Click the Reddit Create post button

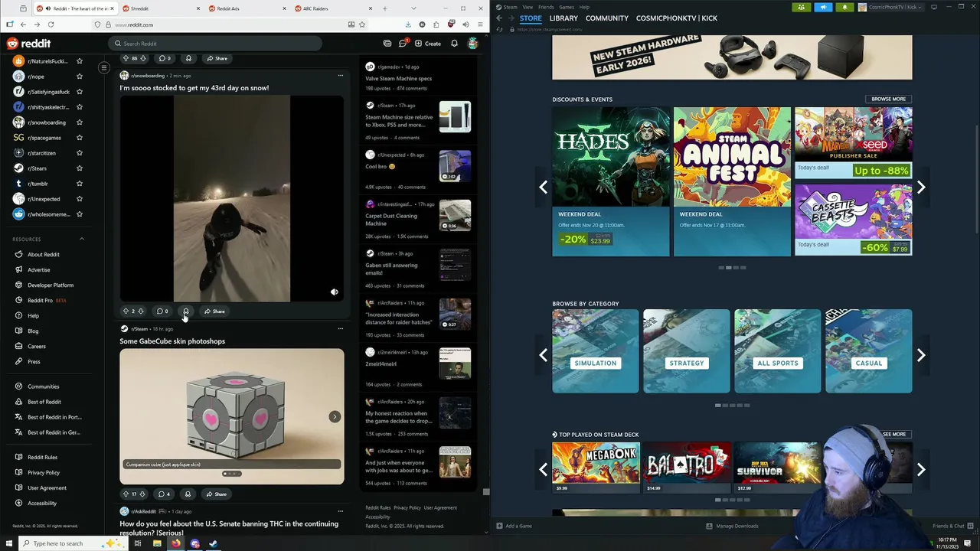[428, 44]
